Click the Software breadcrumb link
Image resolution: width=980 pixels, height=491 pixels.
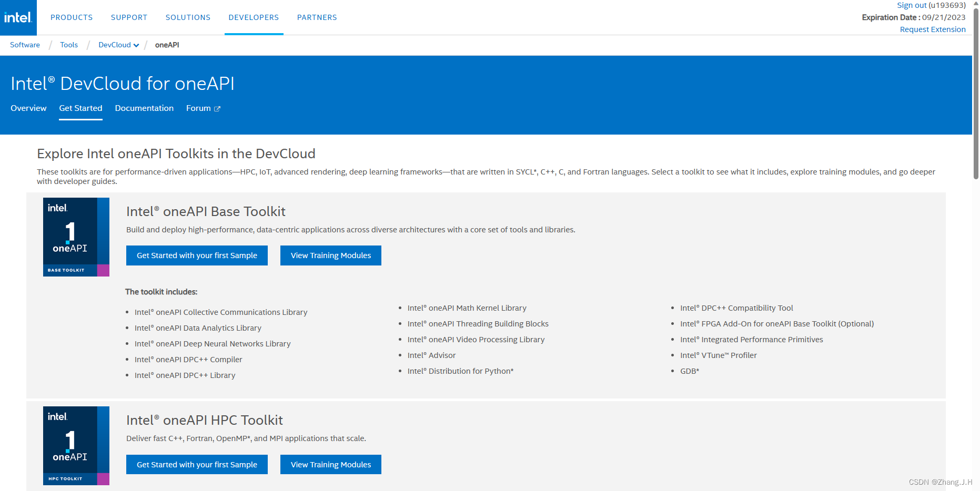click(24, 45)
